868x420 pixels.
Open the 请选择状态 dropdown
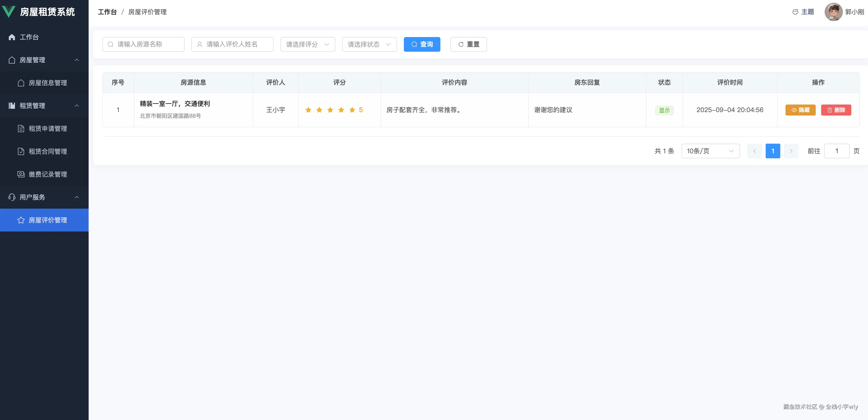coord(369,44)
